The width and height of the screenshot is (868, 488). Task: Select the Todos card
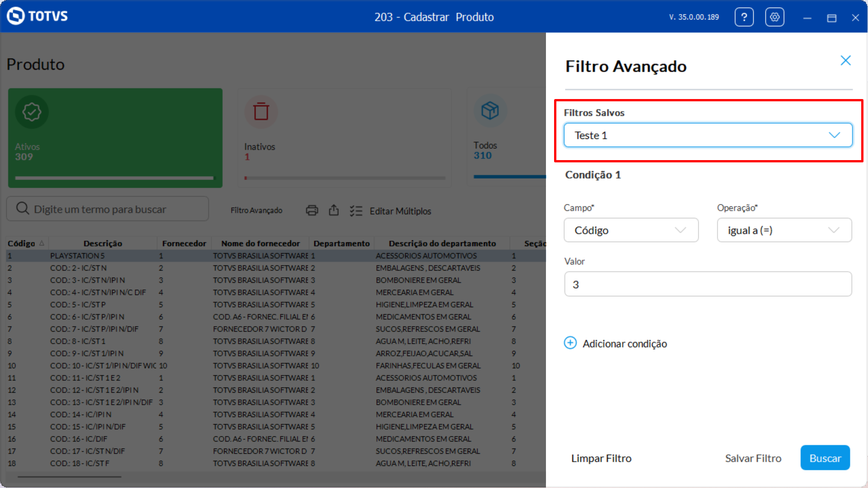coord(507,137)
